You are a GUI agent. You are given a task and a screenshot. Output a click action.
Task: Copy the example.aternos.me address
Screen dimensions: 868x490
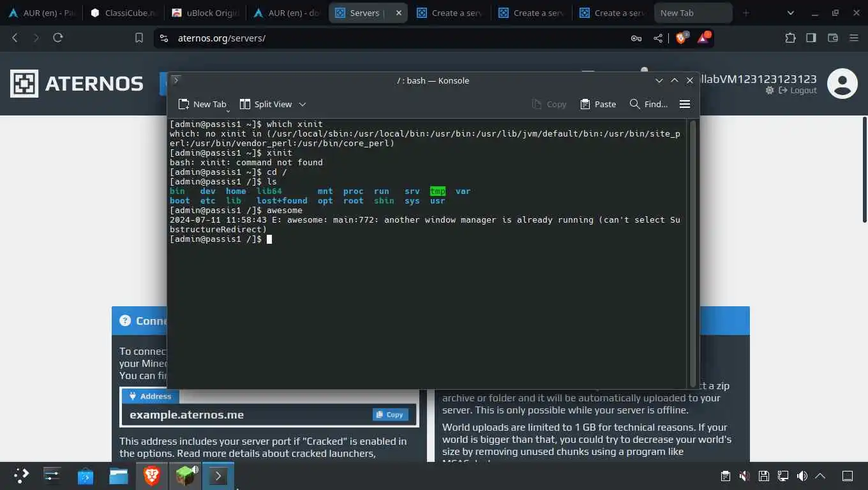(390, 414)
